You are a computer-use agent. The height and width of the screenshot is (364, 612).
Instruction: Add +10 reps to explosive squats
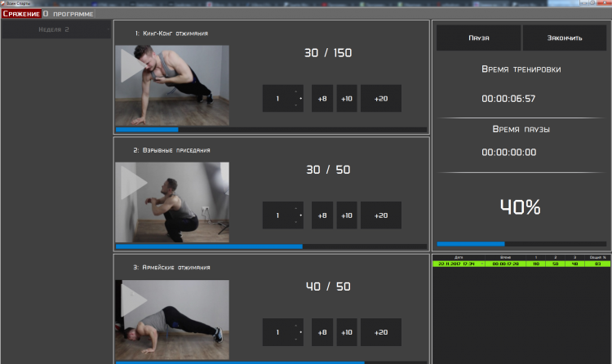pos(347,215)
